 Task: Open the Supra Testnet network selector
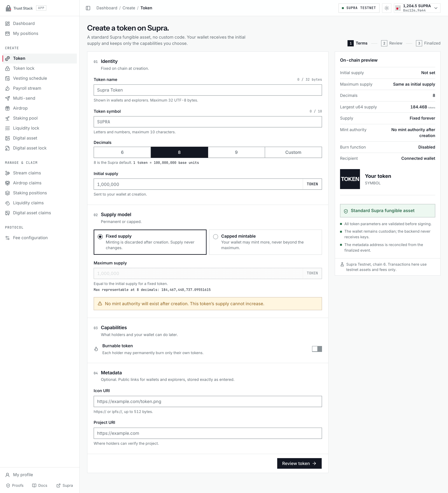[359, 8]
